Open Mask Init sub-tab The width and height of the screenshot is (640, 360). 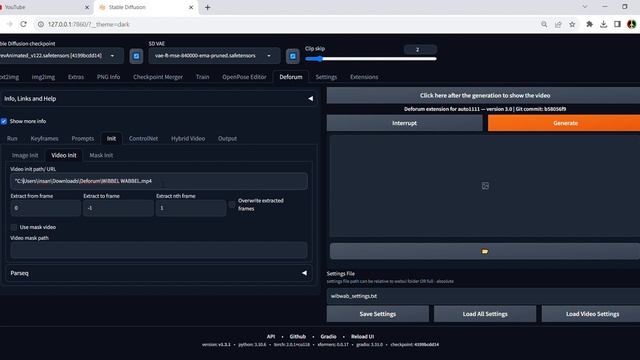pyautogui.click(x=101, y=156)
